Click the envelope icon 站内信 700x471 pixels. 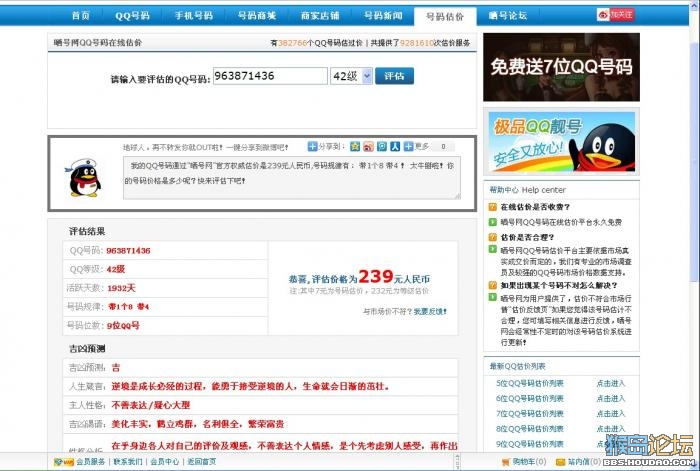[x=560, y=462]
